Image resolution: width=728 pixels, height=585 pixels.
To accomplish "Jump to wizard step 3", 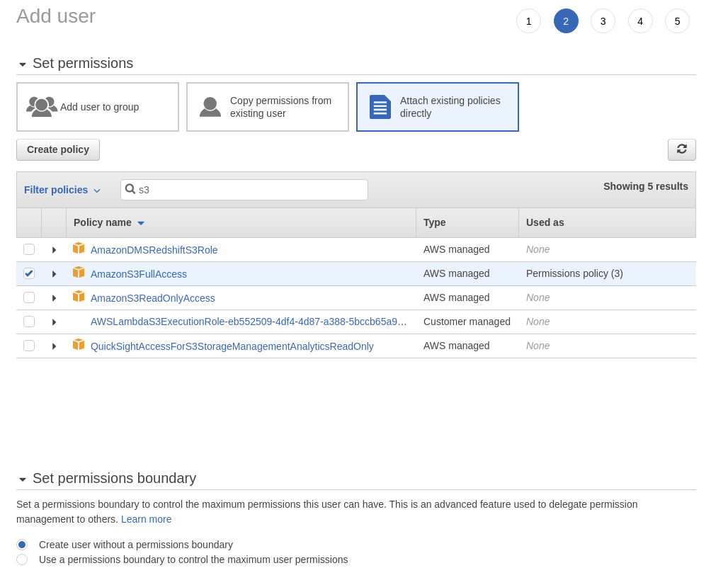I will pos(603,21).
